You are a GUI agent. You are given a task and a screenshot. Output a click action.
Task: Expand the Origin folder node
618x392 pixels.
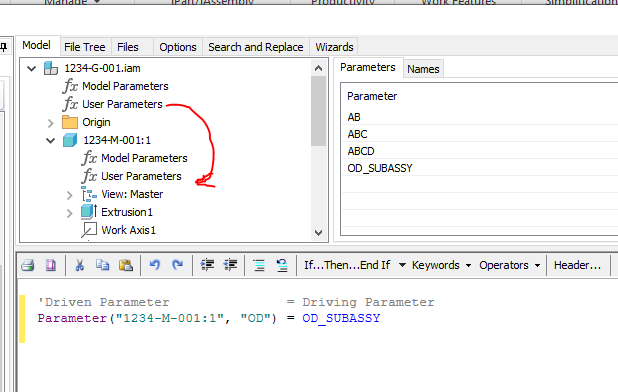[50, 123]
